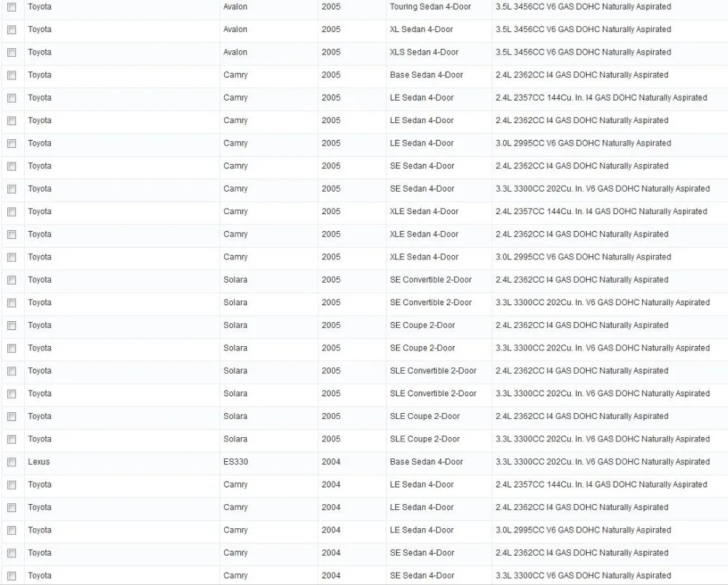Click 'Solara' in the SLE Coupe 2.4L row
Image resolution: width=728 pixels, height=585 pixels.
coord(235,416)
